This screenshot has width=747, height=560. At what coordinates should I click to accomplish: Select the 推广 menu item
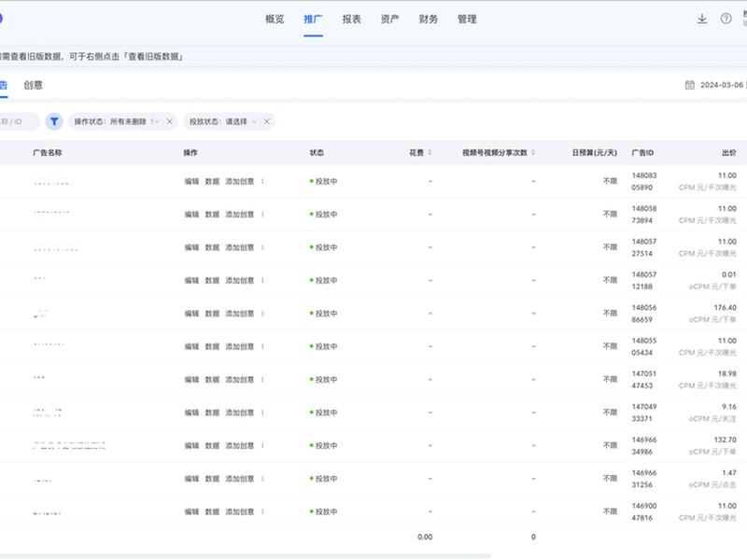(x=313, y=19)
